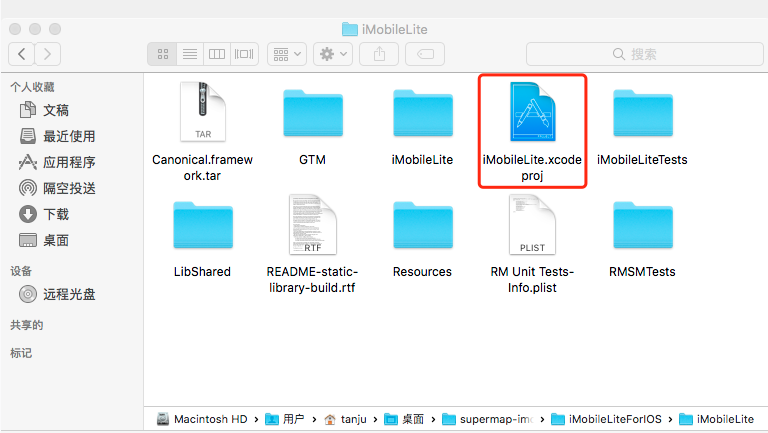Open 文稿 in the sidebar

point(44,110)
